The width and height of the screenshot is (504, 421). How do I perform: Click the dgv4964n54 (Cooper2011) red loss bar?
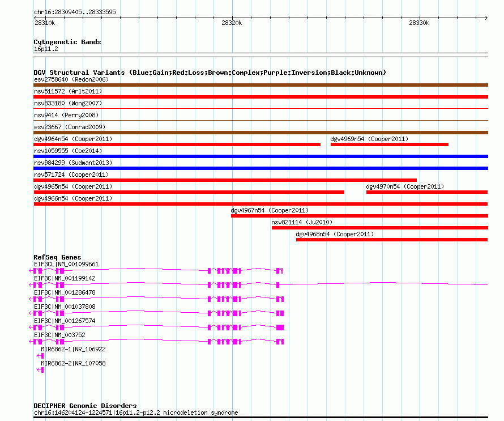tap(177, 144)
